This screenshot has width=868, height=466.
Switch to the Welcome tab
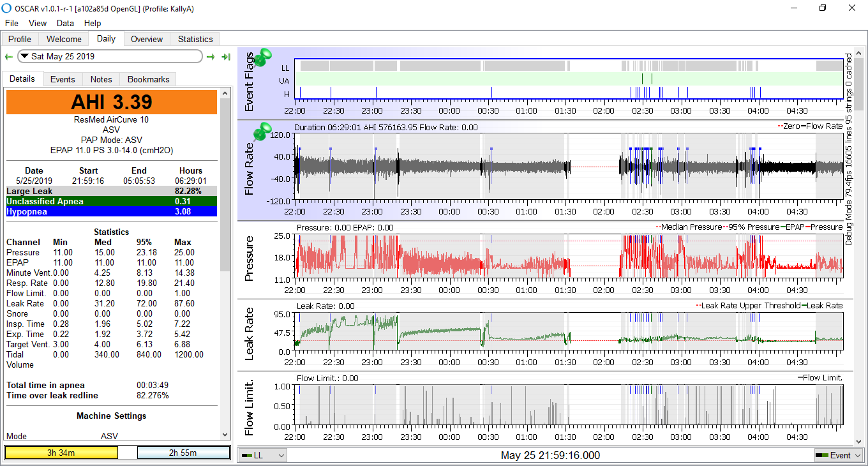point(64,39)
